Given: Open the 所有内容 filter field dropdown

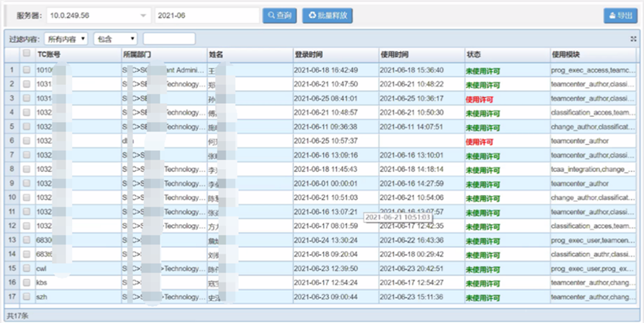Looking at the screenshot, I should [66, 39].
